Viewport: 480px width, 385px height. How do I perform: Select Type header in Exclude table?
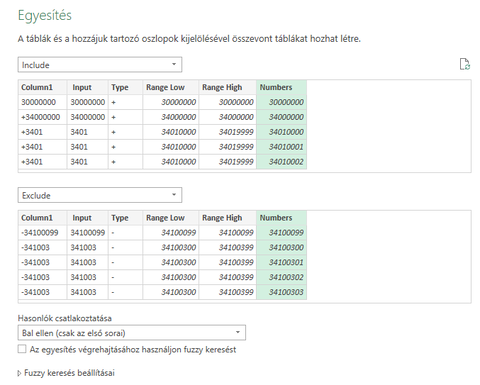[125, 218]
